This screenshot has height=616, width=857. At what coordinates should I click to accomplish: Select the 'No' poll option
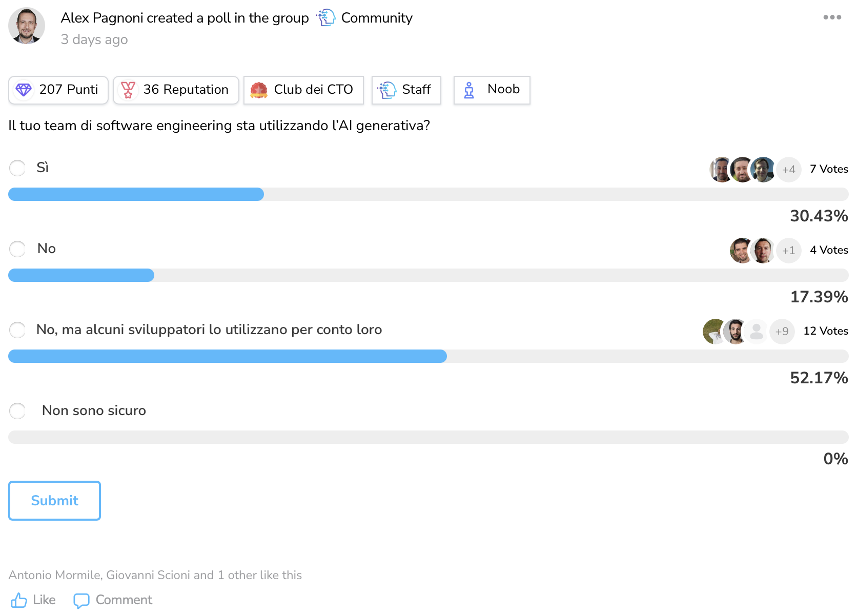click(x=17, y=249)
